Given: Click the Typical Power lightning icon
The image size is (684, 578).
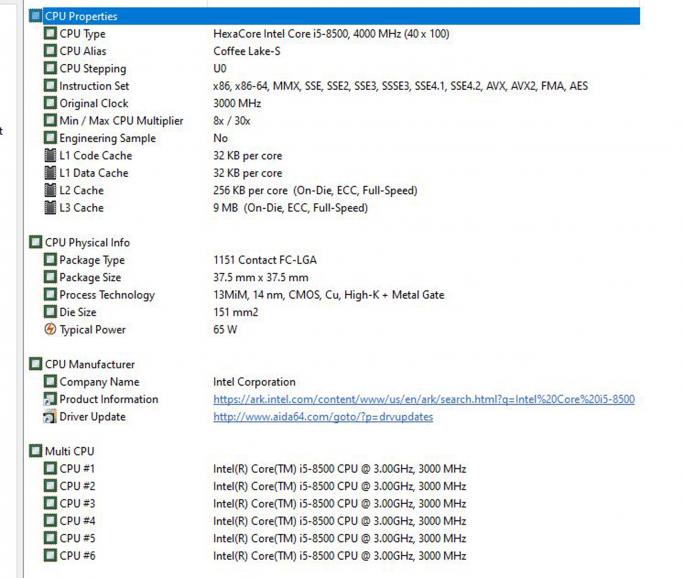Looking at the screenshot, I should [x=50, y=329].
